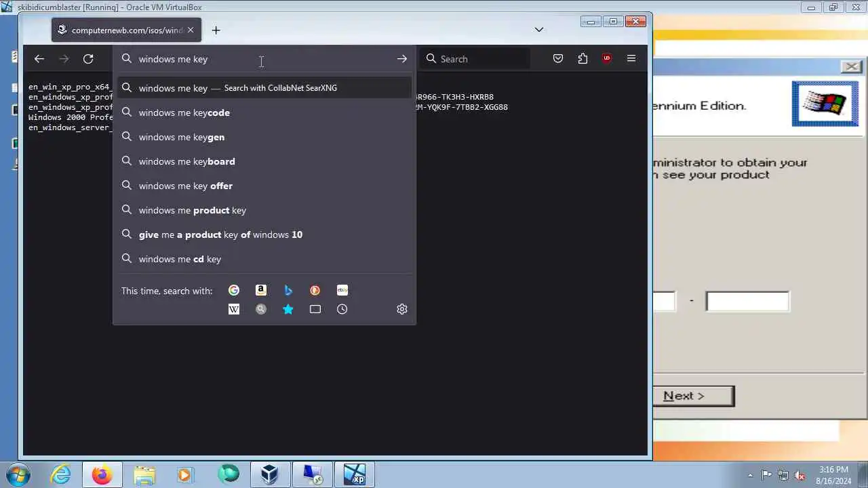Open Internet Explorer from taskbar
Image resolution: width=868 pixels, height=488 pixels.
pos(61,474)
